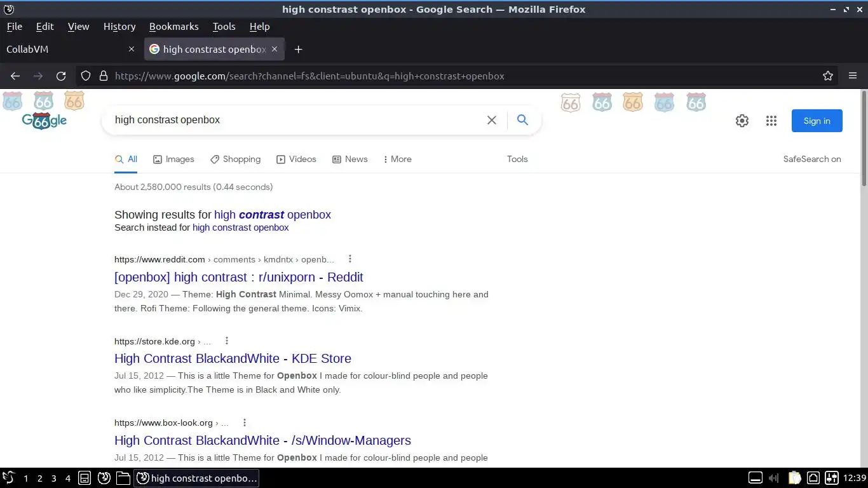The height and width of the screenshot is (488, 868).
Task: Open options for the Reddit result
Action: click(x=349, y=259)
